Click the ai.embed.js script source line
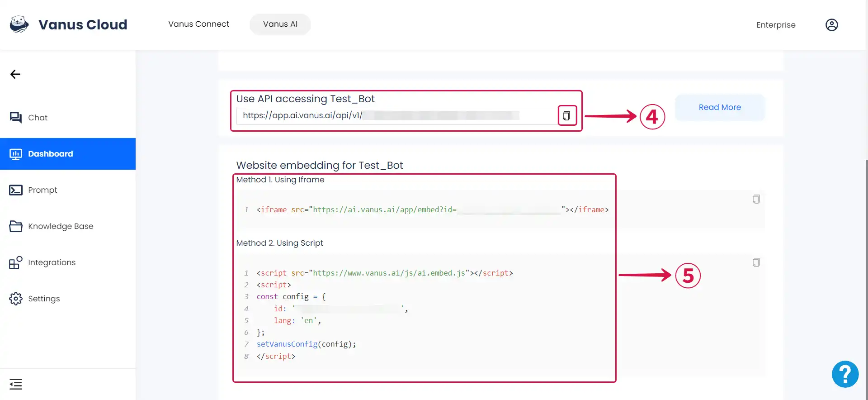This screenshot has height=400, width=868. (x=384, y=273)
